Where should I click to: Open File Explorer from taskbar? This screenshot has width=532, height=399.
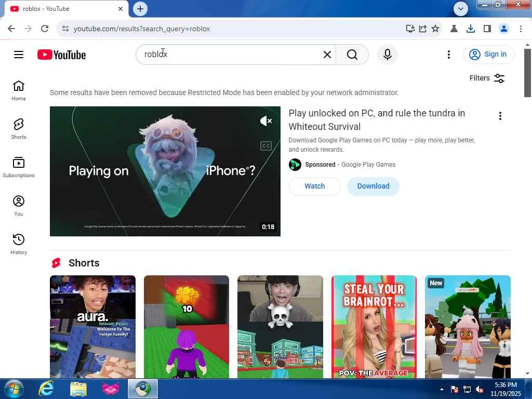coord(78,389)
